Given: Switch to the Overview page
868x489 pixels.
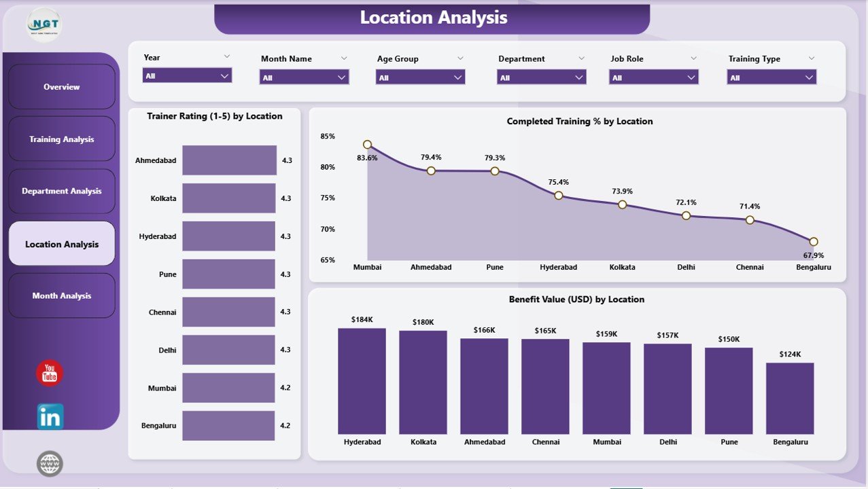Looking at the screenshot, I should pyautogui.click(x=61, y=87).
